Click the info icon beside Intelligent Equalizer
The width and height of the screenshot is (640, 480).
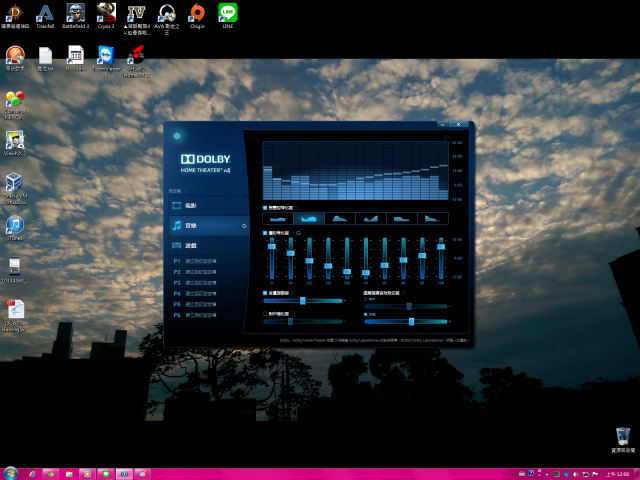(x=297, y=208)
